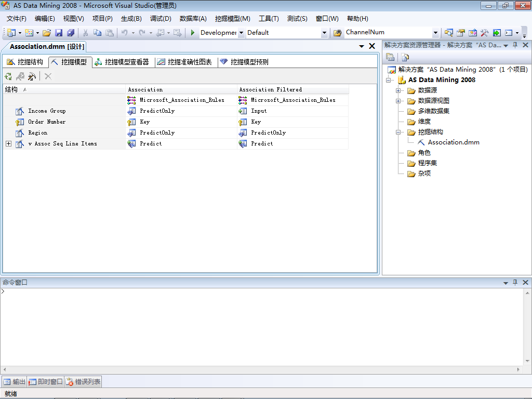532x399 pixels.
Task: Click the Delete X icon in designer toolbar
Action: coord(48,76)
